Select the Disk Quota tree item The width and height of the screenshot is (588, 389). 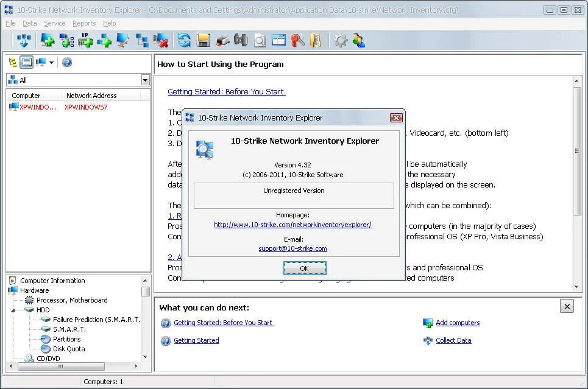(x=69, y=349)
